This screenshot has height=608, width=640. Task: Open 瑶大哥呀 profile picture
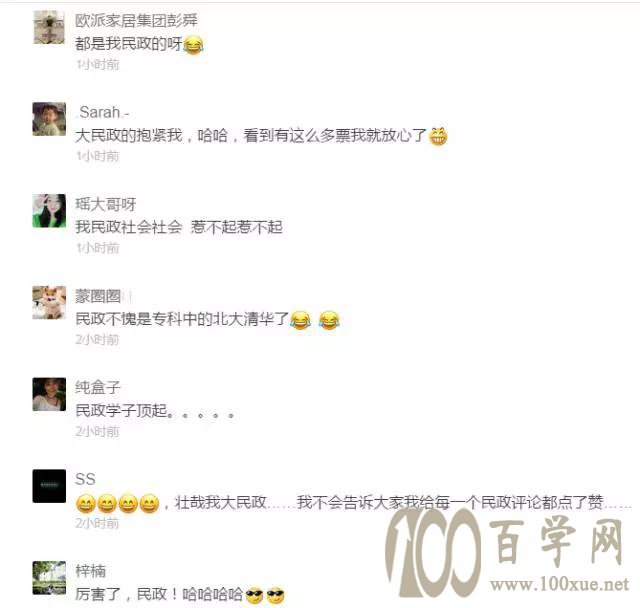click(x=49, y=211)
